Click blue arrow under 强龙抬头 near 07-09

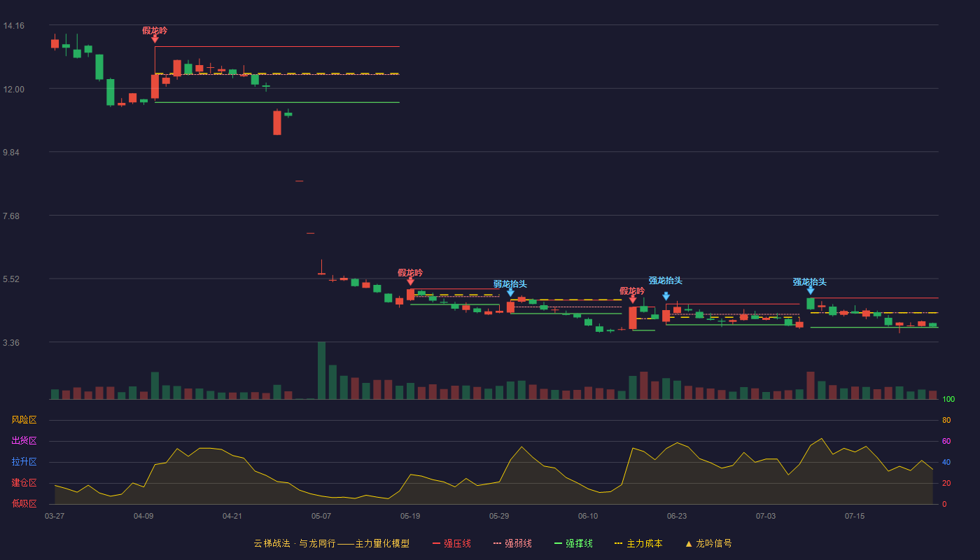click(x=810, y=290)
